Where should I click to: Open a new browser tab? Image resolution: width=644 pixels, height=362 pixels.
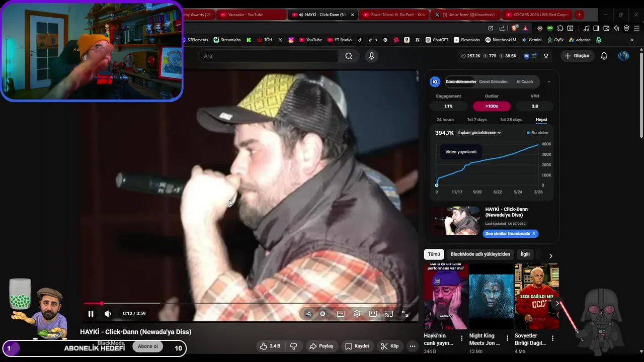[579, 15]
